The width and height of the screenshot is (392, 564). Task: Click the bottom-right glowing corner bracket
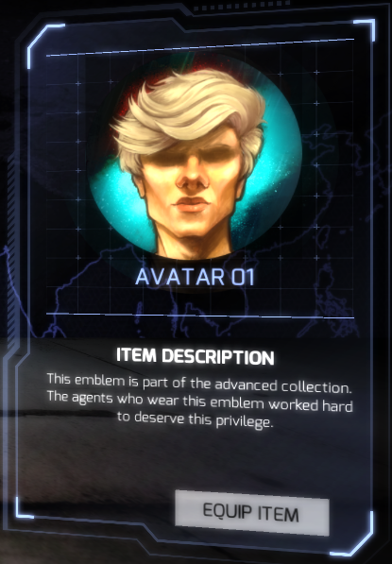354,536
